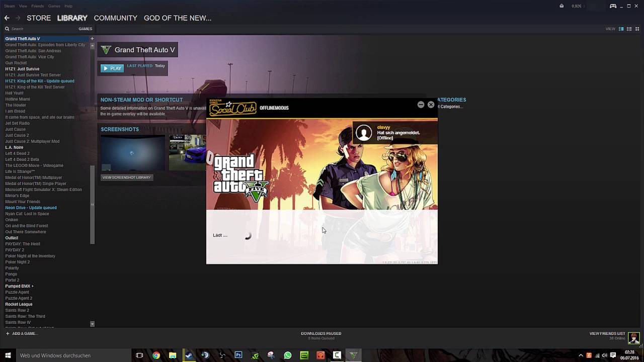Select L.A. Noire in the games list
The image size is (644, 362).
(14, 147)
